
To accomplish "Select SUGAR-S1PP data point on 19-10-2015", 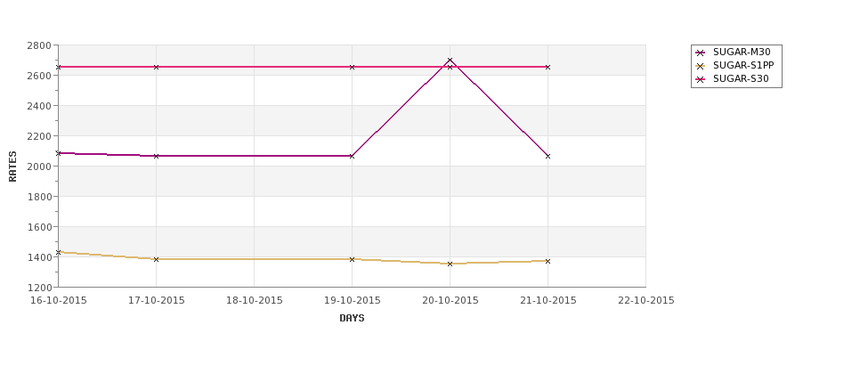I will coord(352,259).
